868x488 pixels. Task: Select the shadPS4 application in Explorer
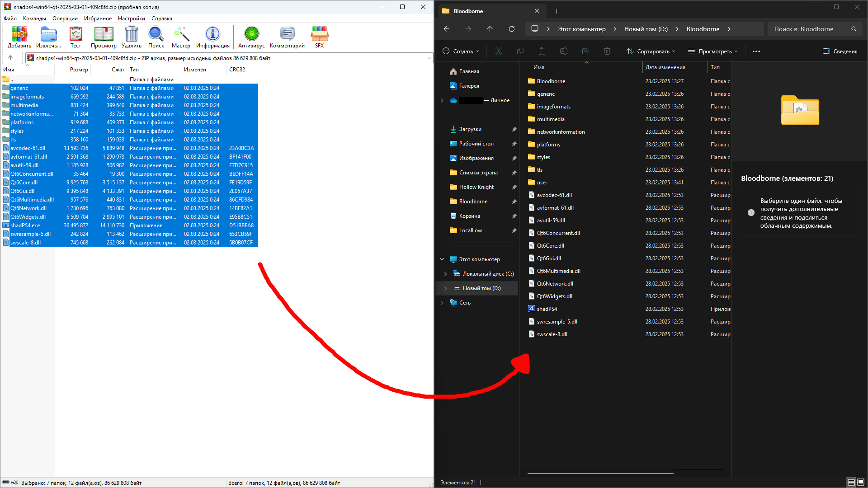click(x=629, y=309)
